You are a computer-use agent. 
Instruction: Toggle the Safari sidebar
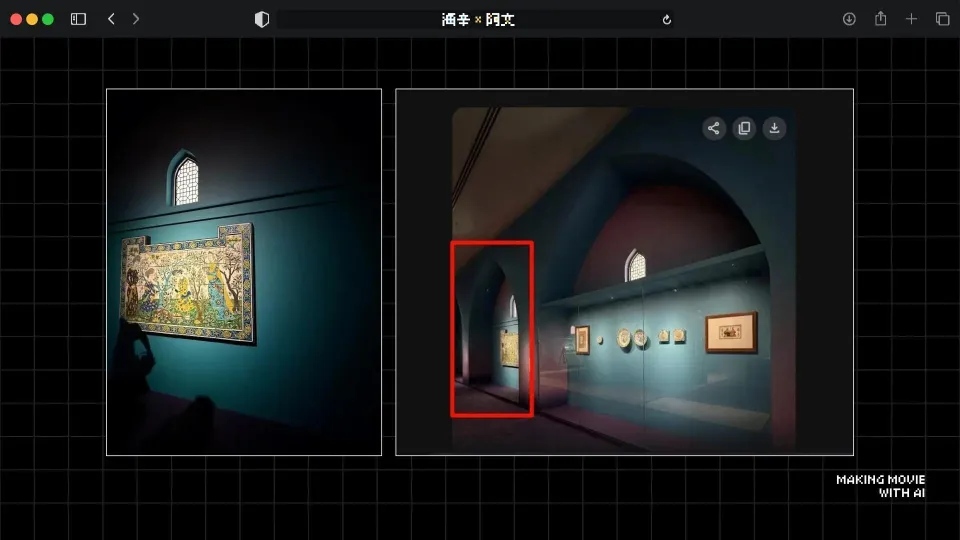(x=78, y=19)
